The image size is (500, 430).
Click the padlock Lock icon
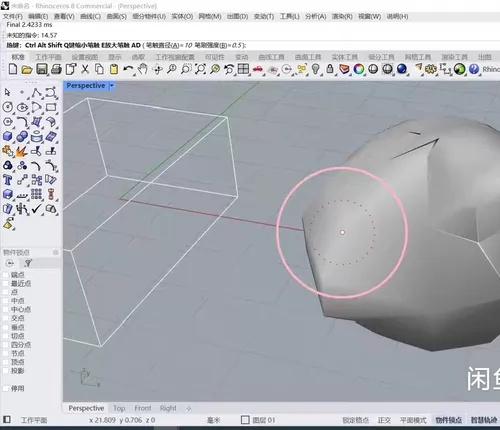[330, 69]
